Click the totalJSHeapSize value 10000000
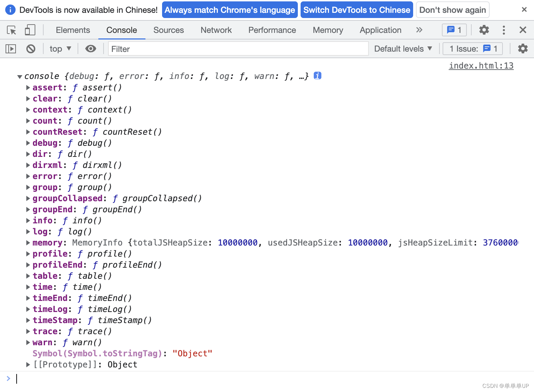 238,243
